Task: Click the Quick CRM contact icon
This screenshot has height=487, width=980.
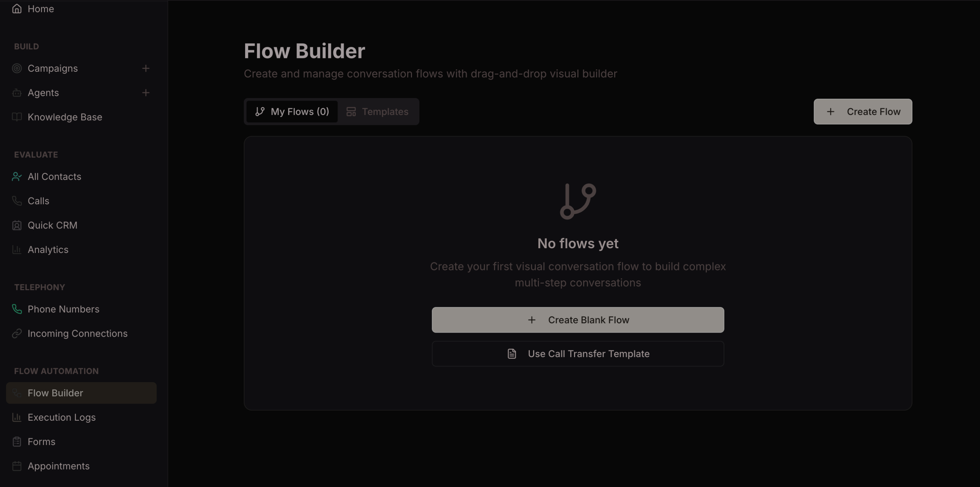Action: 17,225
